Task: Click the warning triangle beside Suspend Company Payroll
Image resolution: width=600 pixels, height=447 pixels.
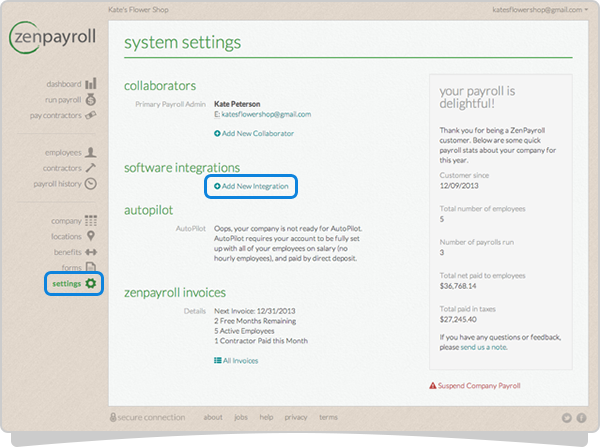Action: pos(432,385)
